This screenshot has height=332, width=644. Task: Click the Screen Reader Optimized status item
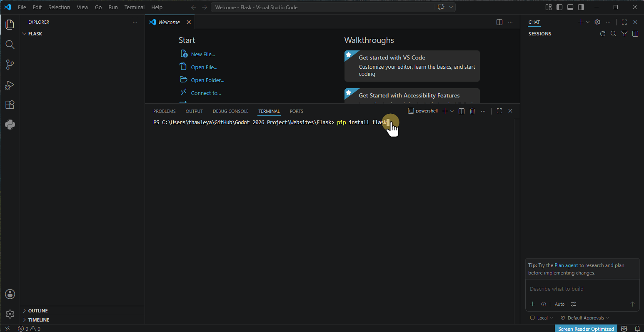coord(586,329)
